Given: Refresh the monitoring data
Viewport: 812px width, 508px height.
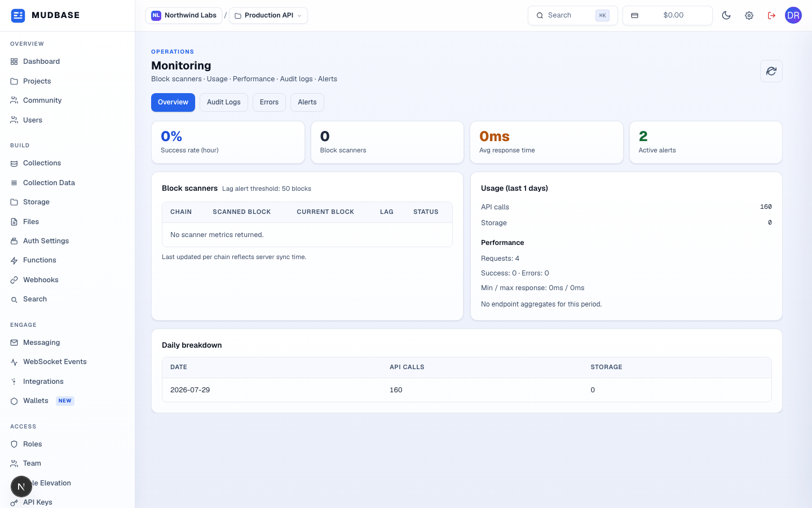Looking at the screenshot, I should 771,71.
